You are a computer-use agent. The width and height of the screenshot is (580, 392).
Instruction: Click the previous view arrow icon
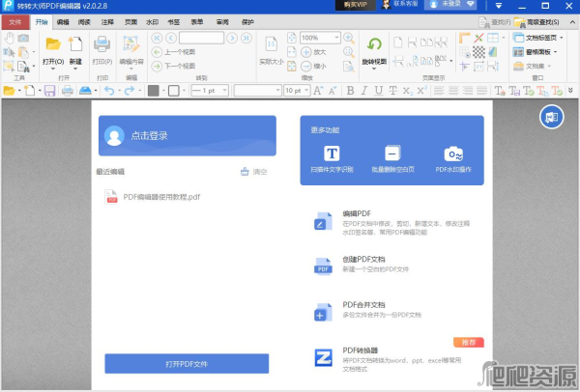click(157, 52)
